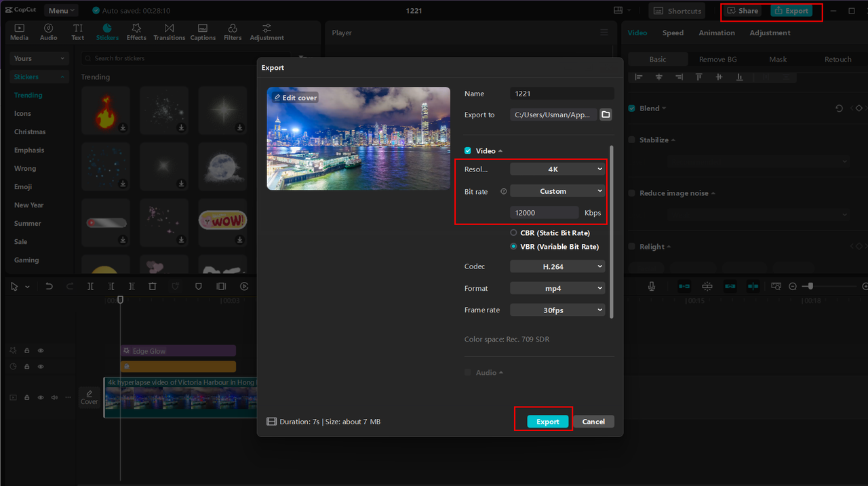Open the Retouch sub-tab

[837, 59]
